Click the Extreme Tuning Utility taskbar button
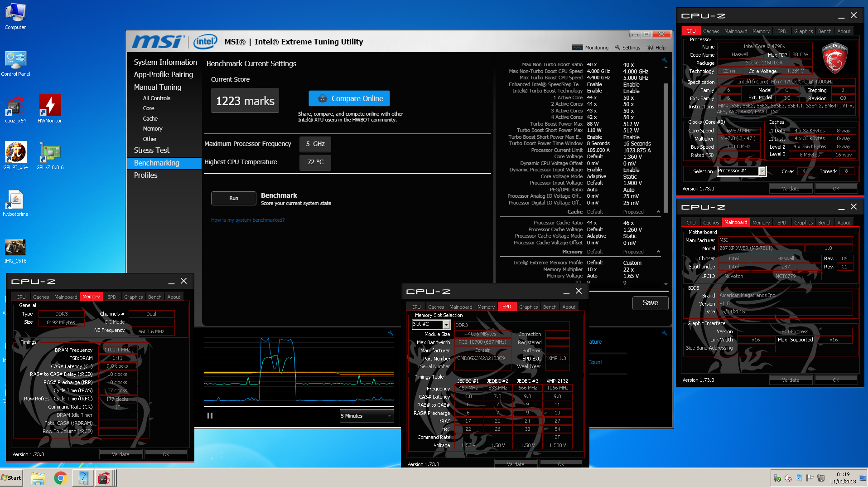868x487 pixels. [83, 478]
